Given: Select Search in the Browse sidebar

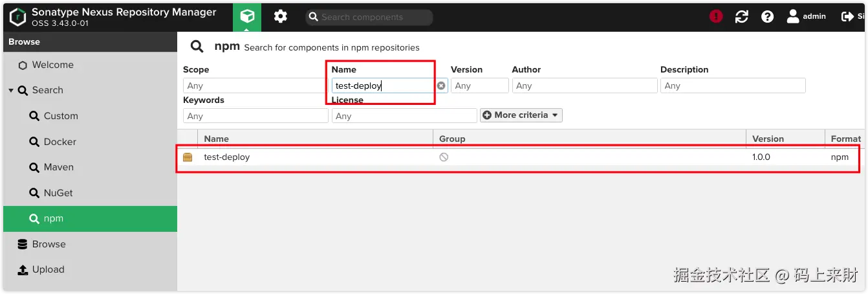Looking at the screenshot, I should tap(47, 91).
